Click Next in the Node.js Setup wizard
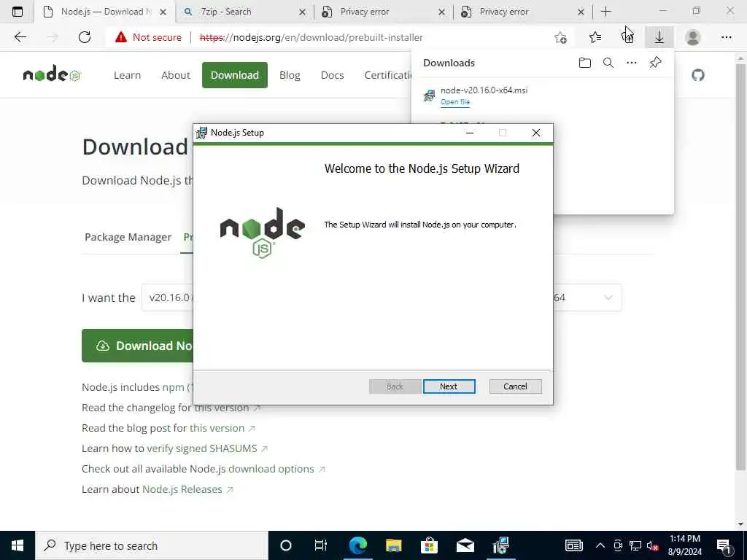This screenshot has height=560, width=747. [x=449, y=386]
